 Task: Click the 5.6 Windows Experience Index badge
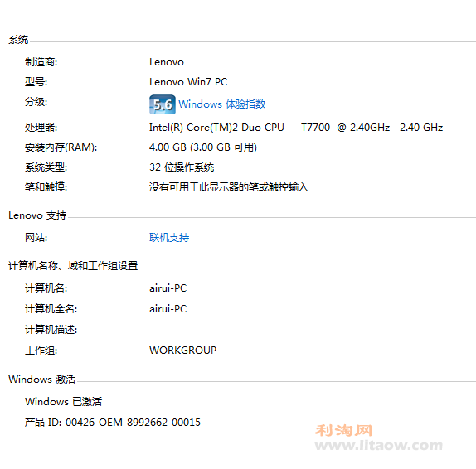pos(162,104)
